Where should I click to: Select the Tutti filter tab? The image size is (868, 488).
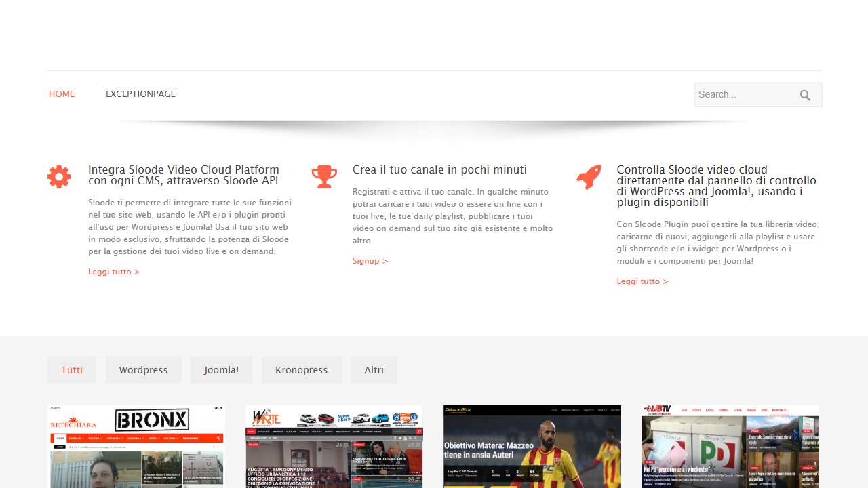[x=72, y=370]
